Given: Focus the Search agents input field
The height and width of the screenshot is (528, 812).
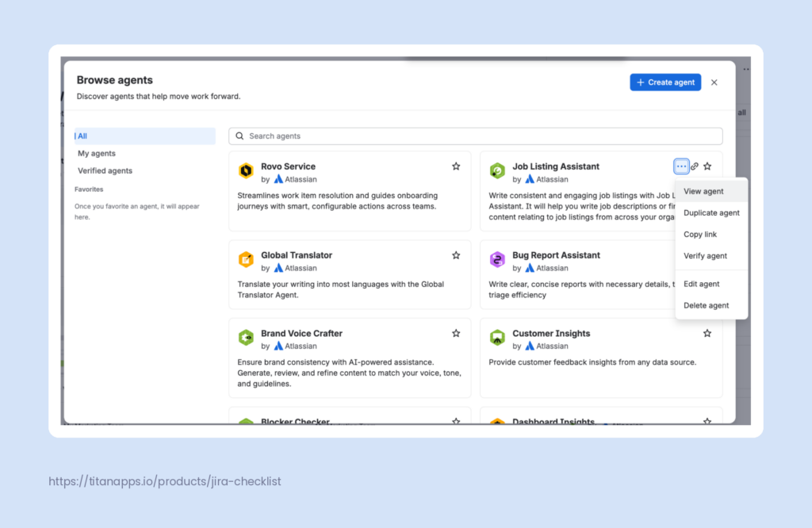Looking at the screenshot, I should tap(476, 136).
